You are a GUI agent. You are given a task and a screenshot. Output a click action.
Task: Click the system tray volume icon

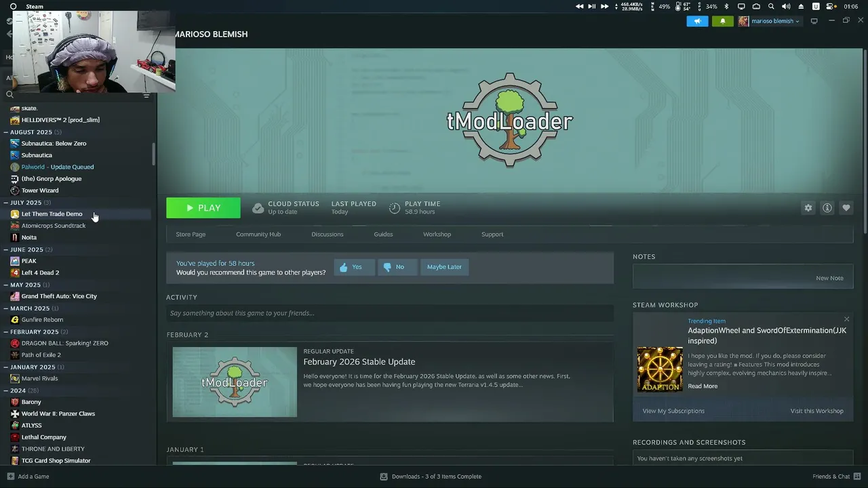click(786, 6)
